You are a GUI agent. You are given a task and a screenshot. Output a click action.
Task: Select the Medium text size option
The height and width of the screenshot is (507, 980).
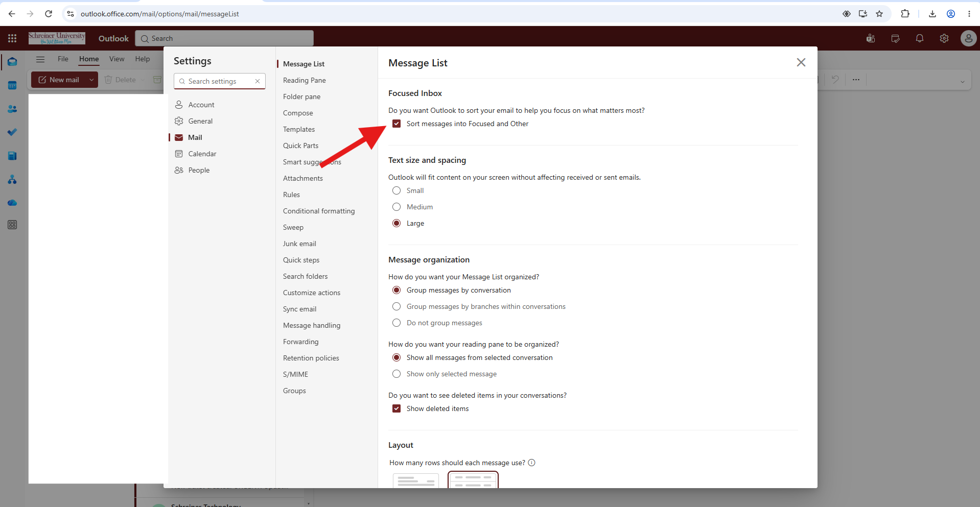click(x=396, y=207)
